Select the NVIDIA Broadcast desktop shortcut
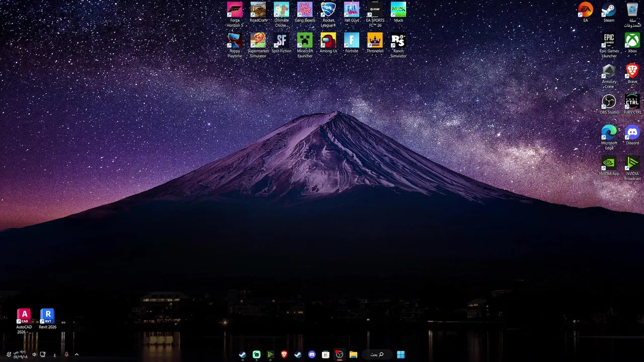This screenshot has width=644, height=362. [x=632, y=168]
